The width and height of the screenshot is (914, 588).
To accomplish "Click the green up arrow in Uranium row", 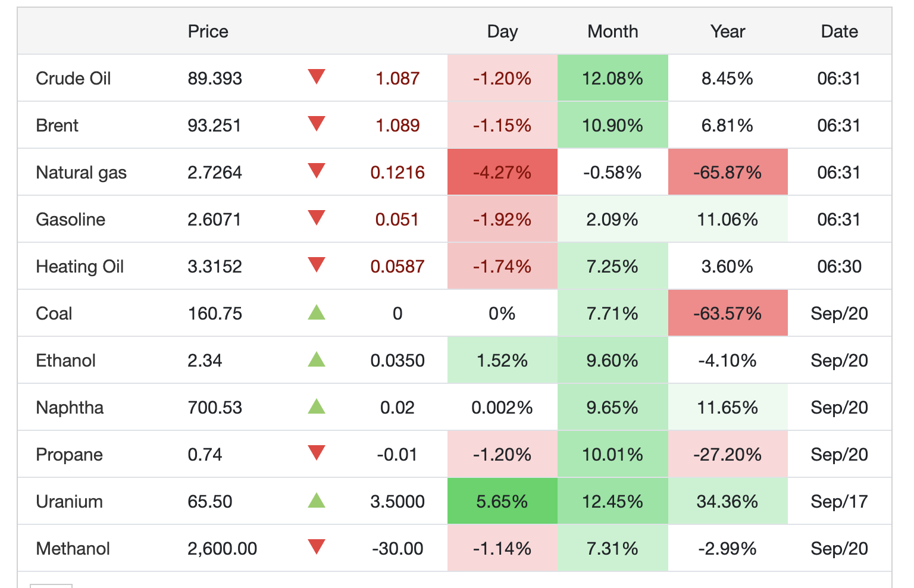I will [x=317, y=500].
